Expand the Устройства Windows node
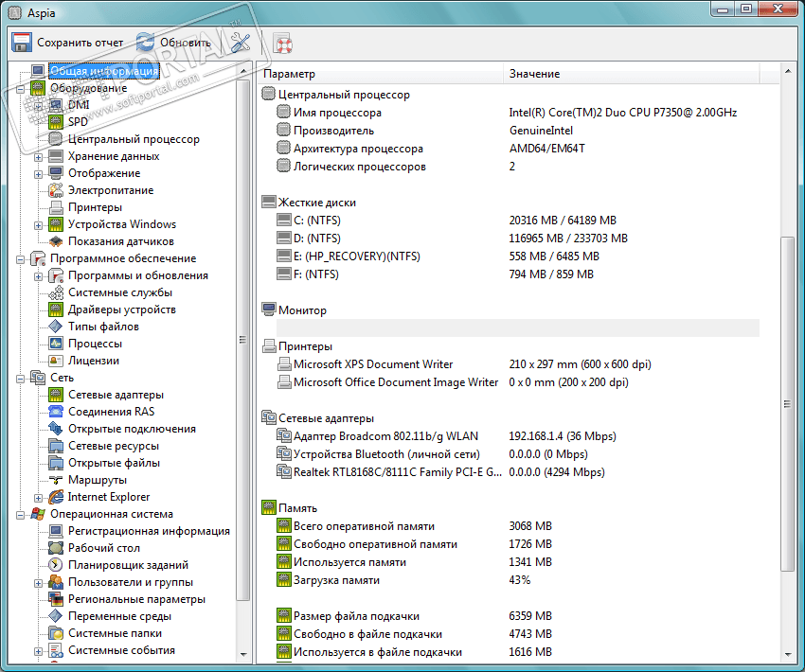 pos(38,225)
